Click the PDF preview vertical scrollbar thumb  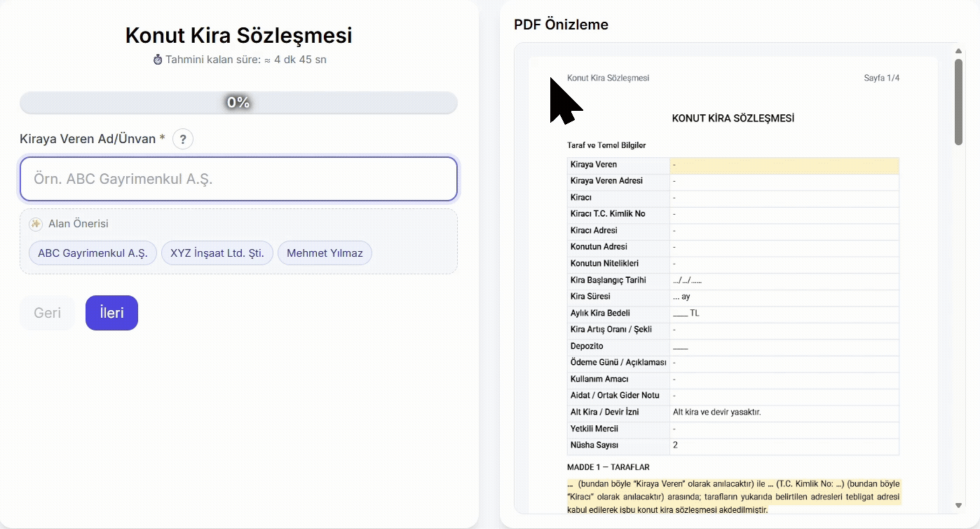point(958,102)
